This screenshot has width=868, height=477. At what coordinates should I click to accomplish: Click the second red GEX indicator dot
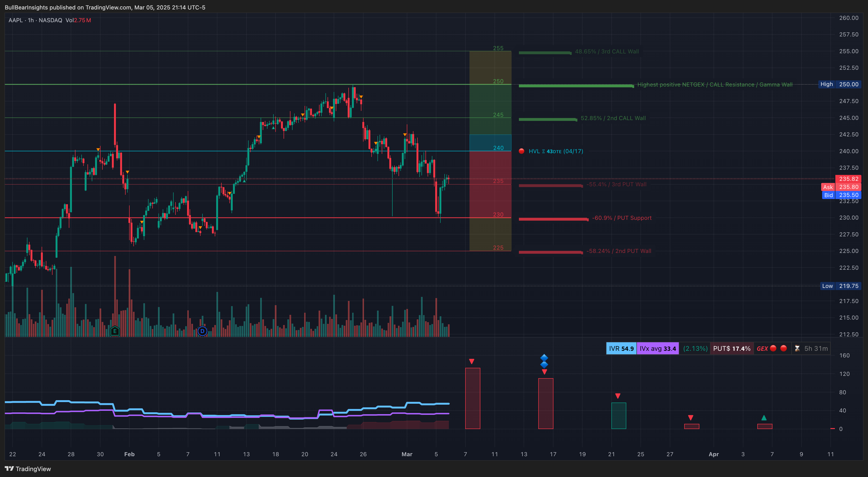(x=784, y=348)
